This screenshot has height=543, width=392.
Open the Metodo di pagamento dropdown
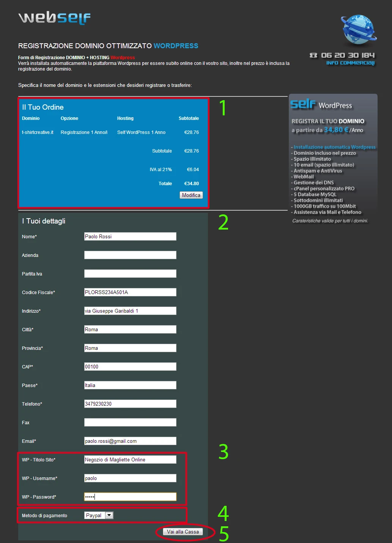[x=99, y=515]
